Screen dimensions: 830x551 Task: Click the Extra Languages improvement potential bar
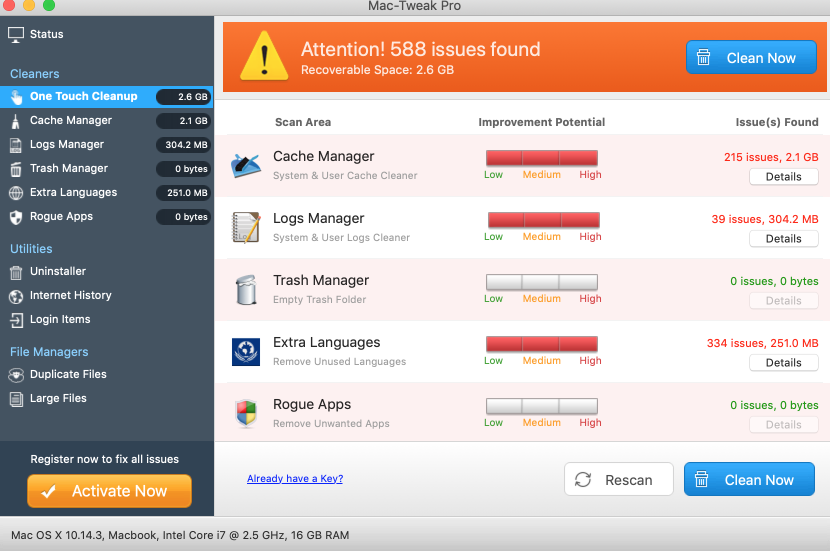pos(541,344)
